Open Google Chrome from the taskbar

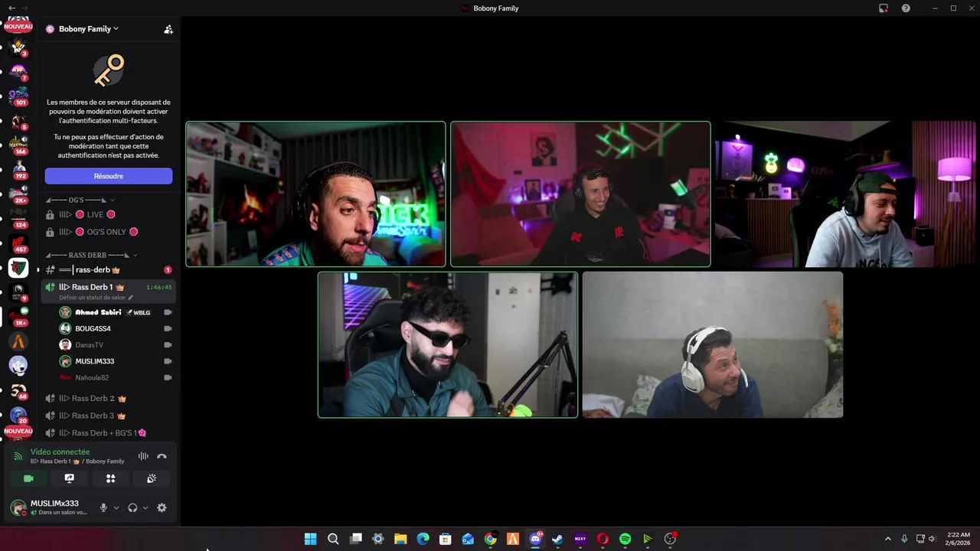pyautogui.click(x=490, y=539)
